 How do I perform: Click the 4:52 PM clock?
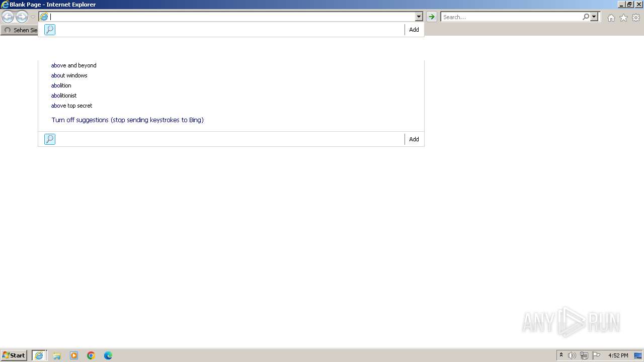pos(618,355)
